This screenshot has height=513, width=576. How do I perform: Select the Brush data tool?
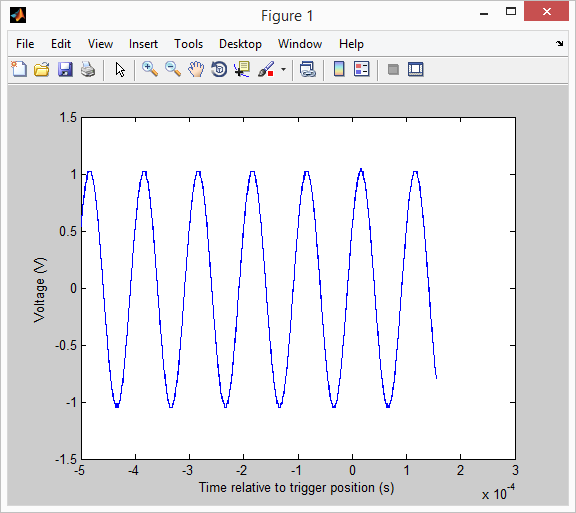[266, 69]
